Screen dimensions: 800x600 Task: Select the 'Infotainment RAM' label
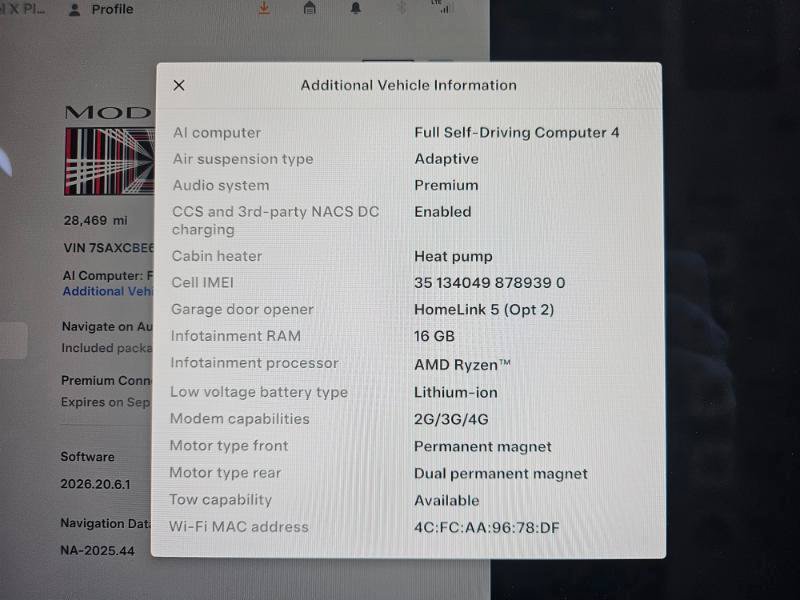click(x=235, y=336)
